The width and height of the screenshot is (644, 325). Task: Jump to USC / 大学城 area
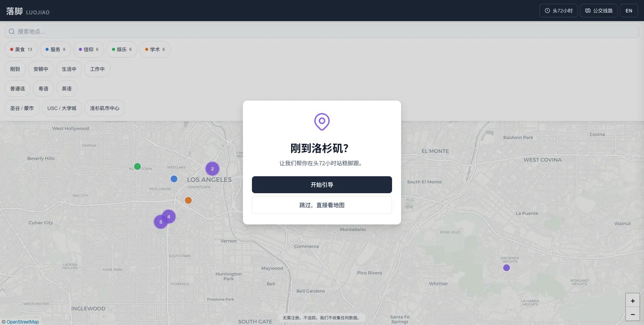click(x=62, y=108)
